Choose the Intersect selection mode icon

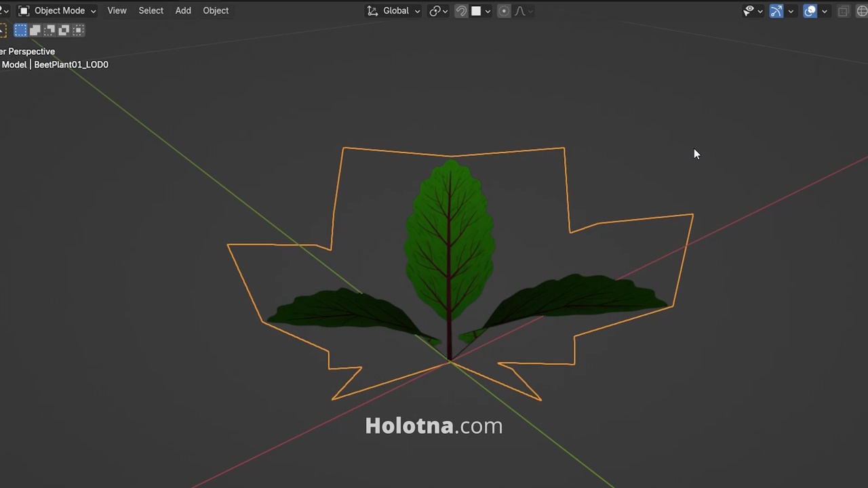[x=79, y=30]
